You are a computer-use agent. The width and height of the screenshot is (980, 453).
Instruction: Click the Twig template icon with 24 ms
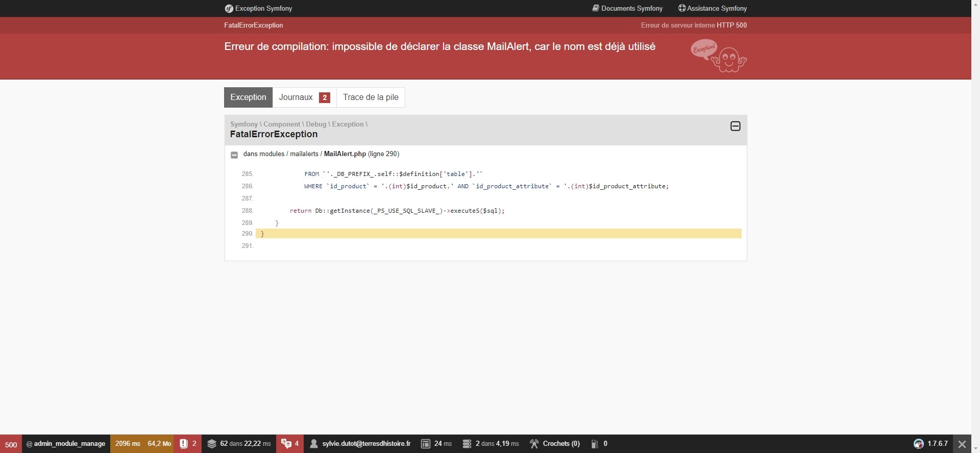426,444
